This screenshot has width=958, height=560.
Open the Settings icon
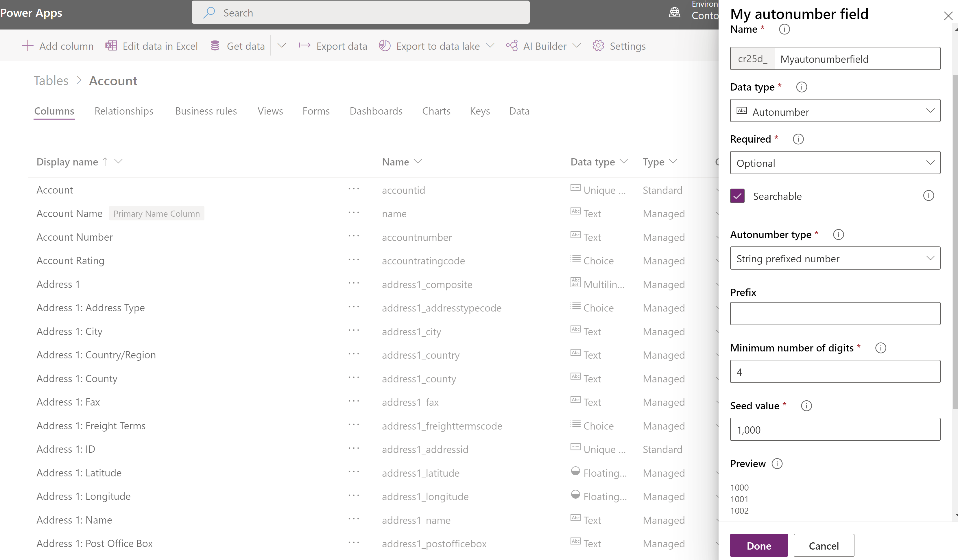(x=598, y=45)
